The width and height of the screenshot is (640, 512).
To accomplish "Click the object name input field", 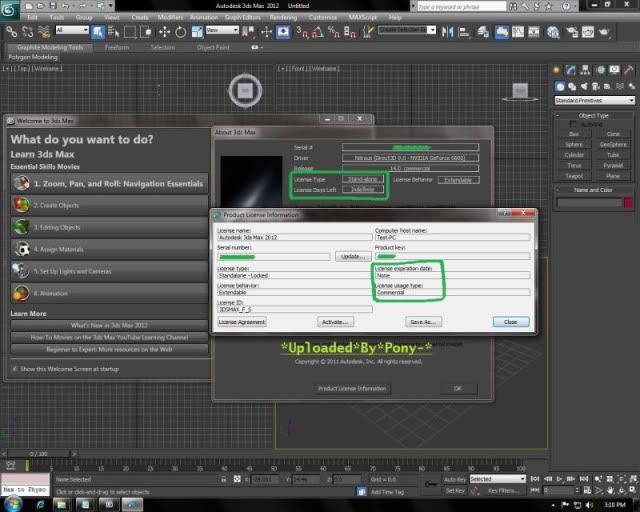I will [589, 203].
